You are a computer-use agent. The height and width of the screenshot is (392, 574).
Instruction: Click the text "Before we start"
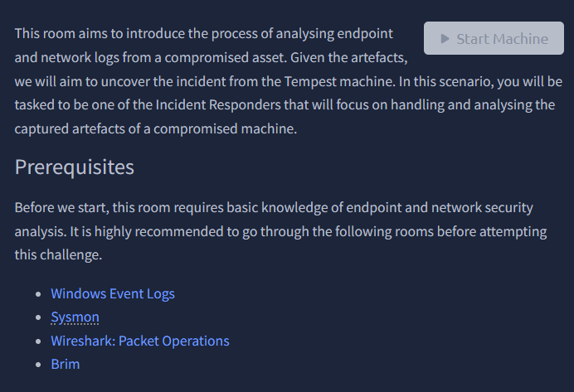click(x=61, y=207)
